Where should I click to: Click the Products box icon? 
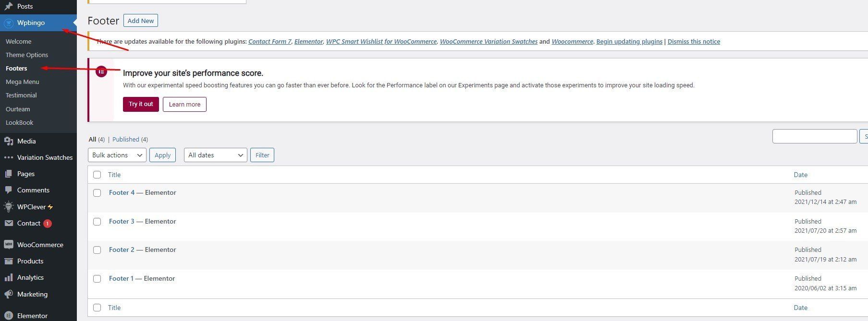pos(8,261)
